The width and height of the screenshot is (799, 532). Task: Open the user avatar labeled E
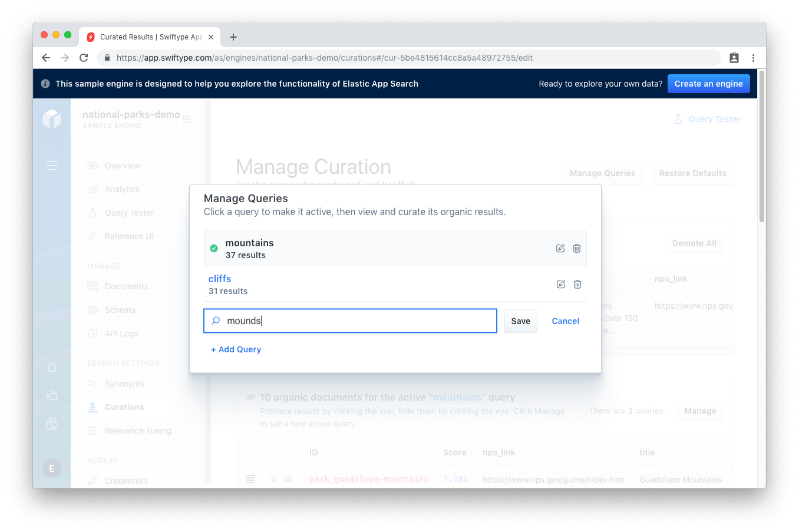[x=52, y=468]
